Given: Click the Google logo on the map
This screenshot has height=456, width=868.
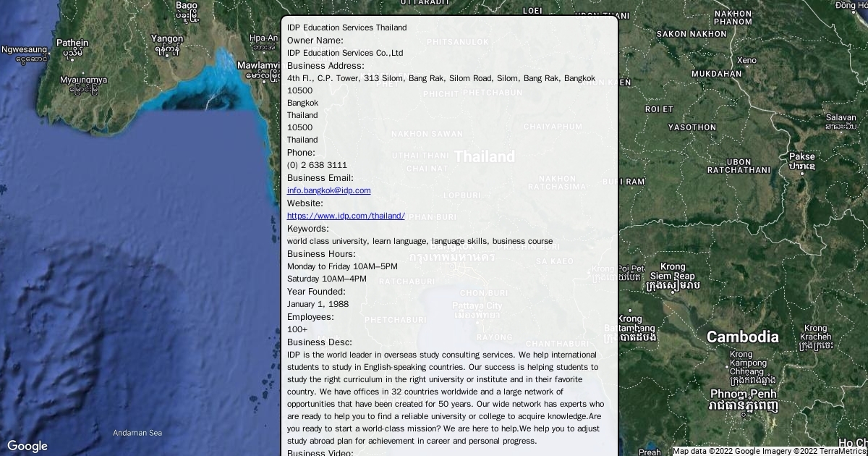Looking at the screenshot, I should point(27,446).
